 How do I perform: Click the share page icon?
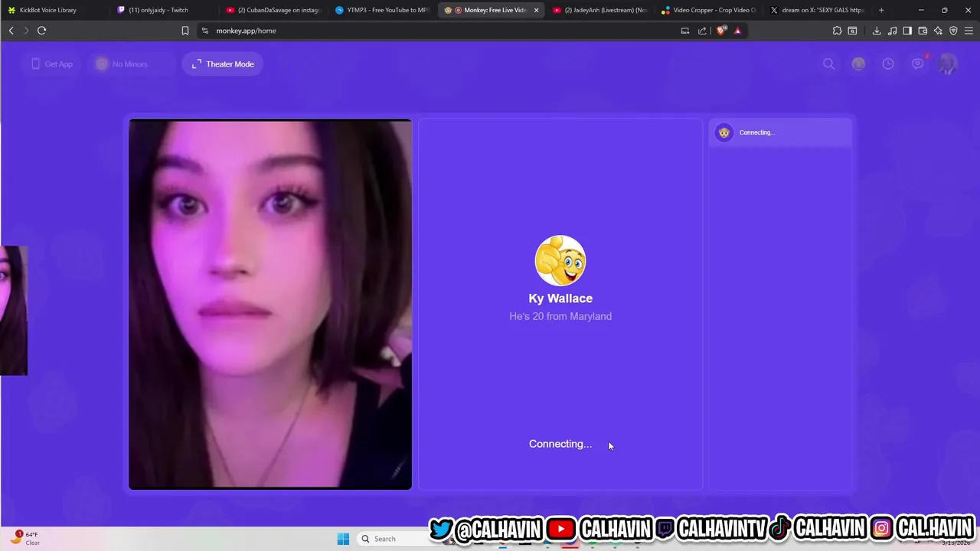(x=702, y=31)
